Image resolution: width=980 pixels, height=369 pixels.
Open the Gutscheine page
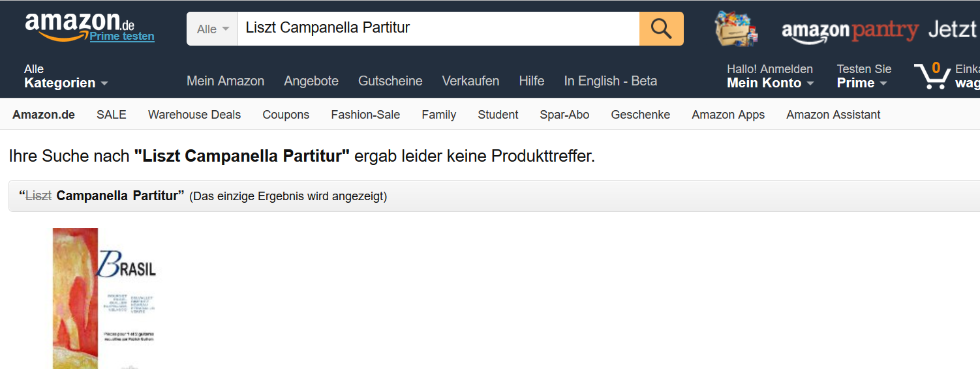(x=390, y=81)
